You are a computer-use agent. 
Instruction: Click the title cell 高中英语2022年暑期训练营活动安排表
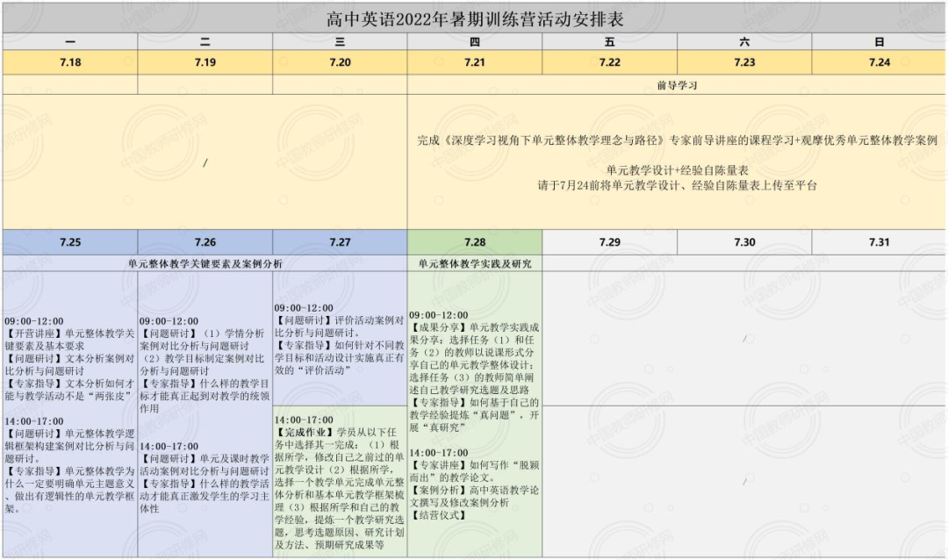point(474,18)
